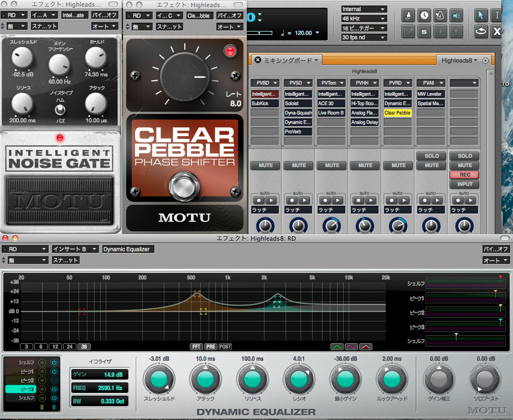
Task: Select the pointer arrow tool
Action: point(480,15)
